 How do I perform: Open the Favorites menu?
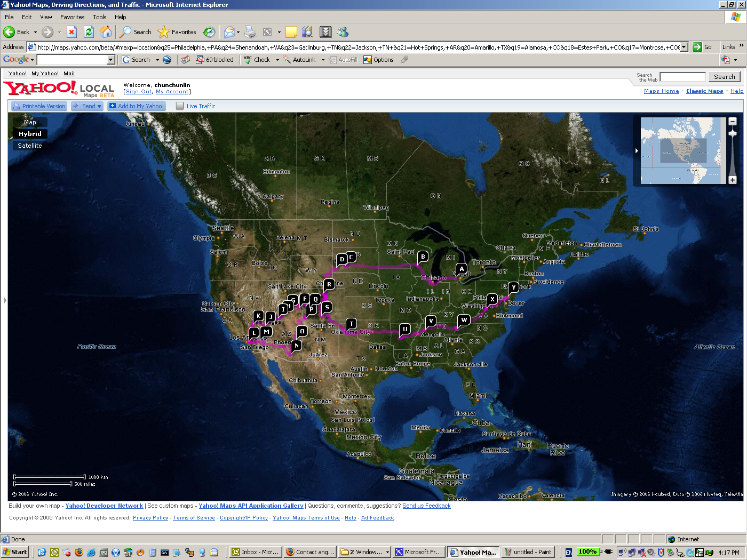click(x=72, y=17)
